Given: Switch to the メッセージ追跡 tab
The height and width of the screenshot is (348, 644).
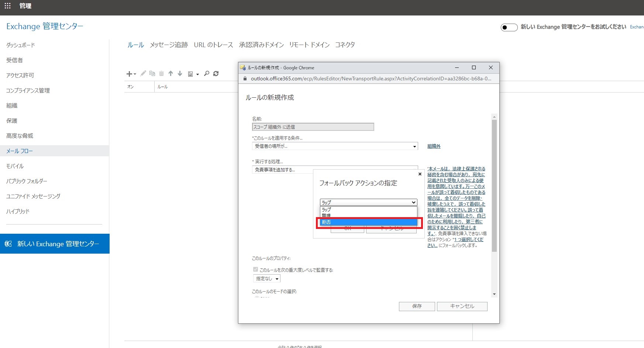Looking at the screenshot, I should (169, 45).
